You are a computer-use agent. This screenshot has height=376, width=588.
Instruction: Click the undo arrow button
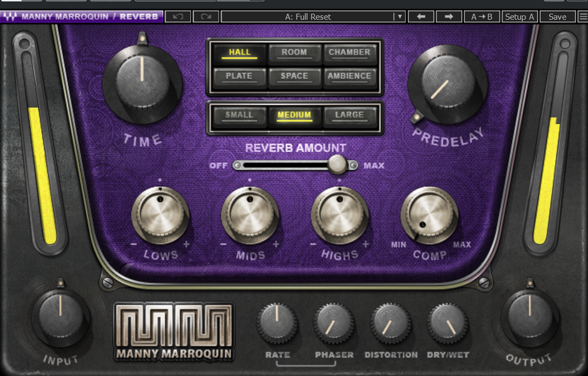coord(178,17)
